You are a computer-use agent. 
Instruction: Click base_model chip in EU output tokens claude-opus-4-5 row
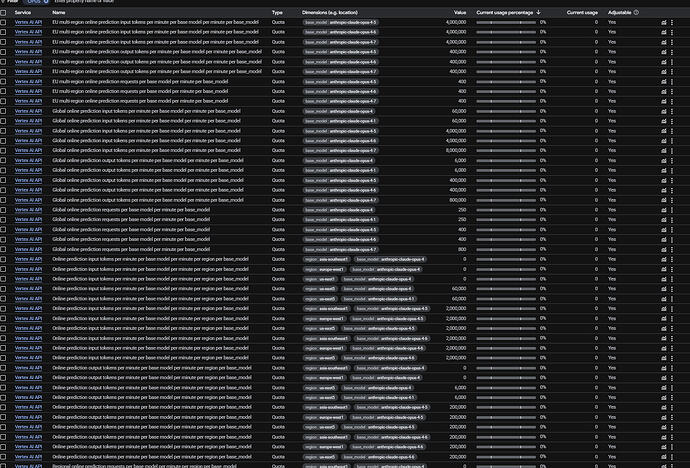click(340, 52)
